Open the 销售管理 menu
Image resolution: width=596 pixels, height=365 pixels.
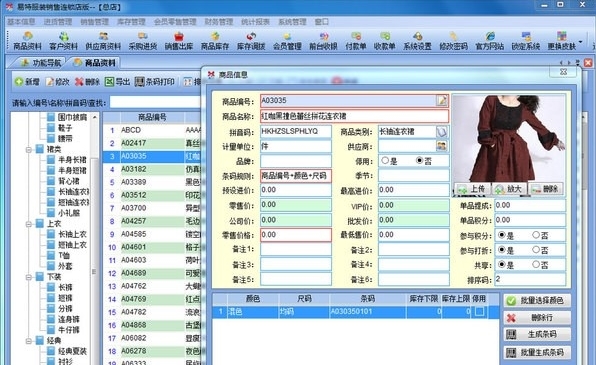94,22
